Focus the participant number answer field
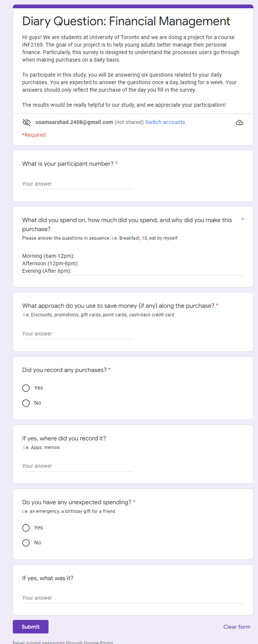The width and height of the screenshot is (258, 644). click(77, 184)
